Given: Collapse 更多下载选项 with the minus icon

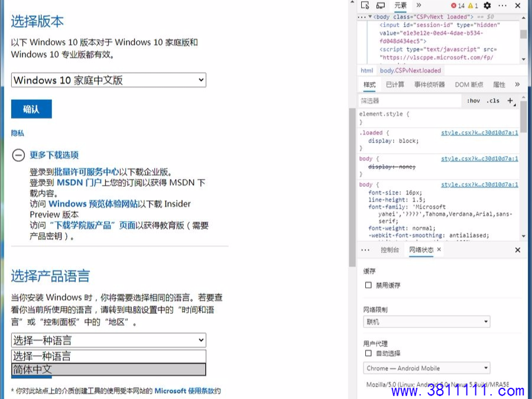Looking at the screenshot, I should pyautogui.click(x=18, y=155).
